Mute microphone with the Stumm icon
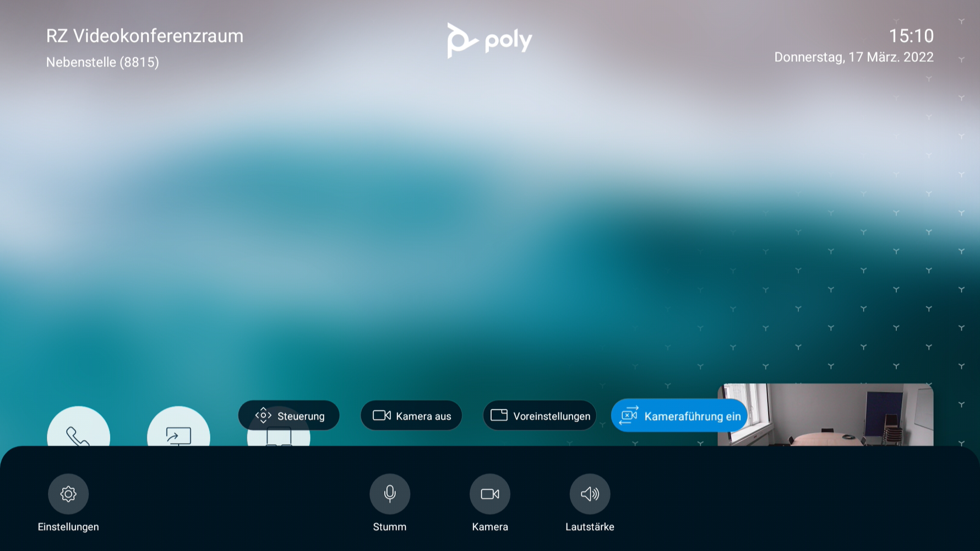Screen dimensions: 980x551 pyautogui.click(x=390, y=494)
